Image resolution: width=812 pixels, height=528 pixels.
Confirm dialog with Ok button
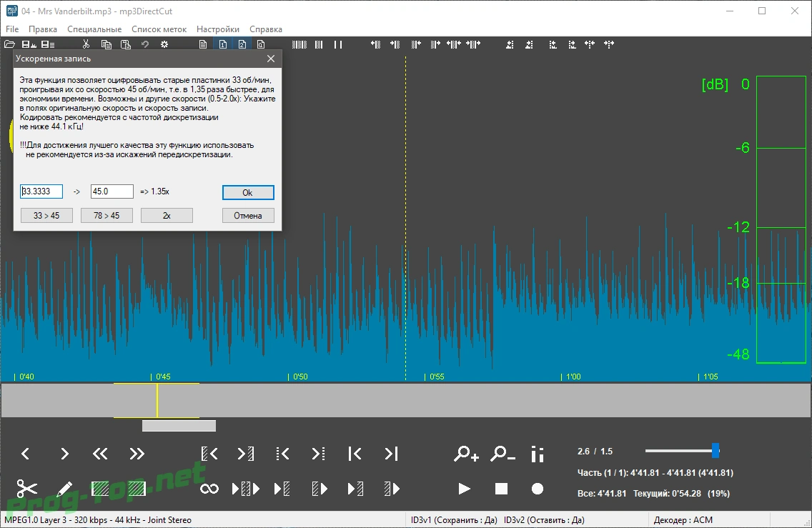pos(248,193)
